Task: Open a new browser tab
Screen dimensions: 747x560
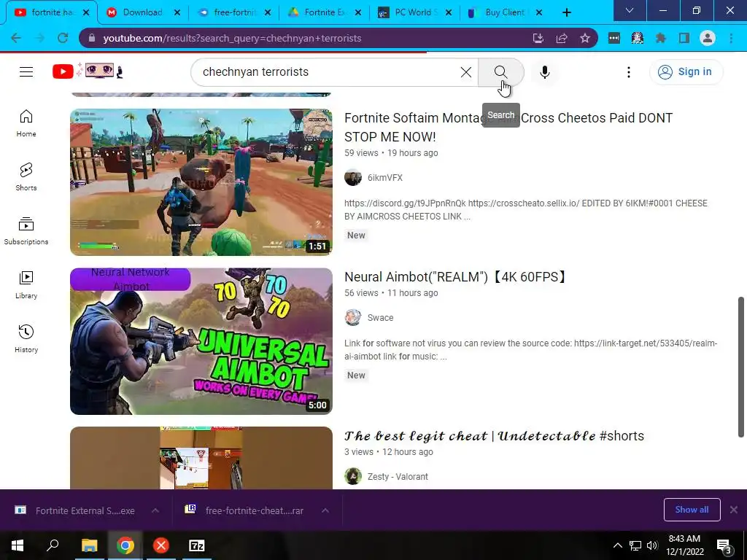Action: click(x=566, y=12)
